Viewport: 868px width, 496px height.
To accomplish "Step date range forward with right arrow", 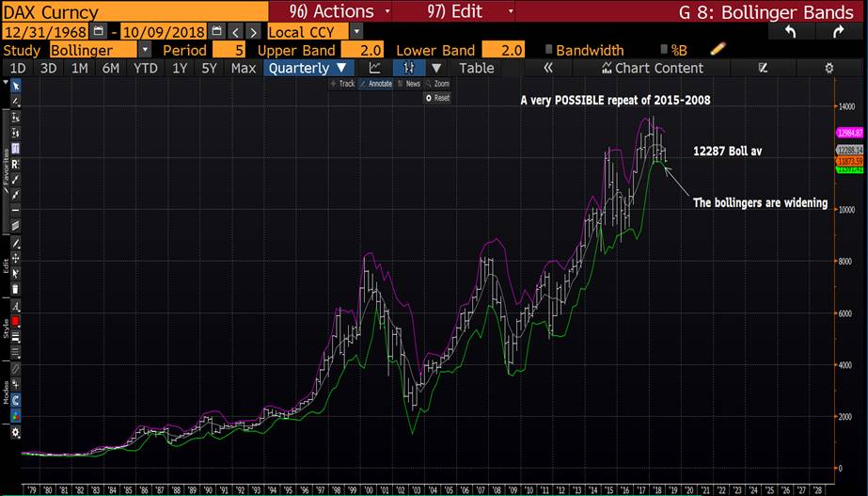I will [x=253, y=32].
